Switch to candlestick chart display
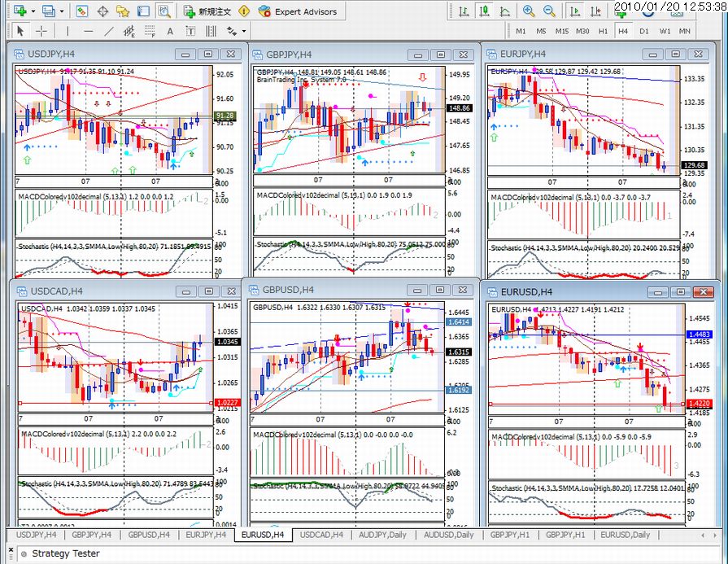Viewport: 728px width, 564px height. click(484, 11)
